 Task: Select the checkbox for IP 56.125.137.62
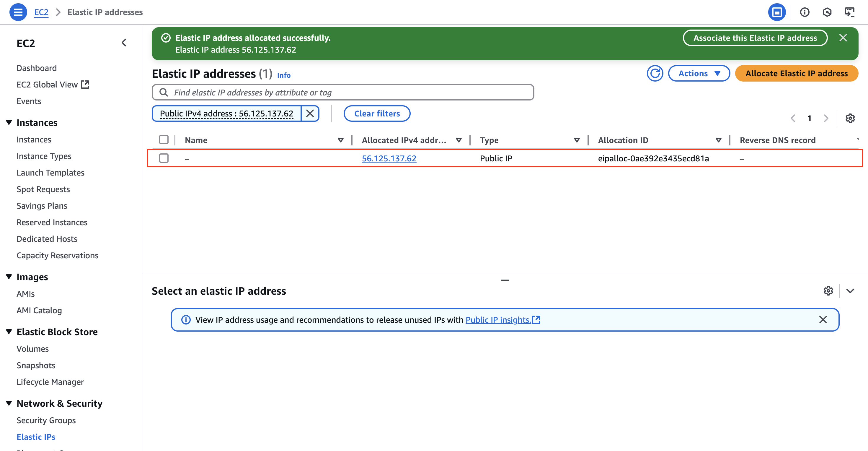[164, 158]
